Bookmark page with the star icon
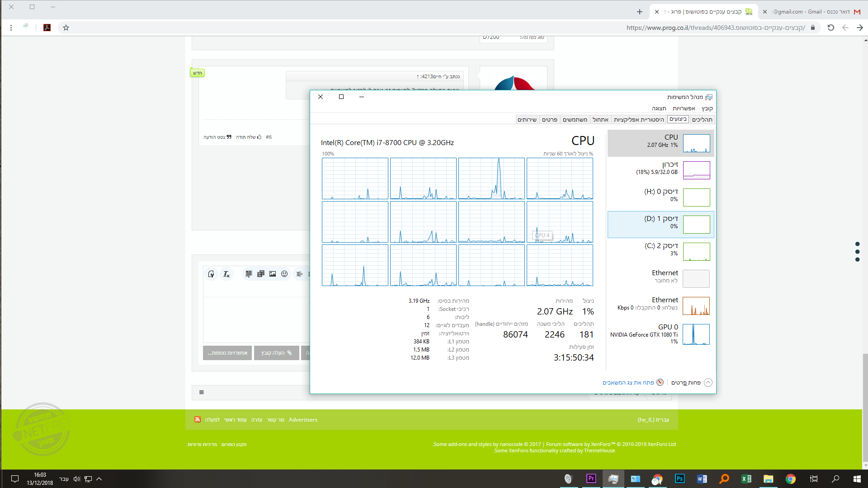868x488 pixels. pyautogui.click(x=66, y=28)
